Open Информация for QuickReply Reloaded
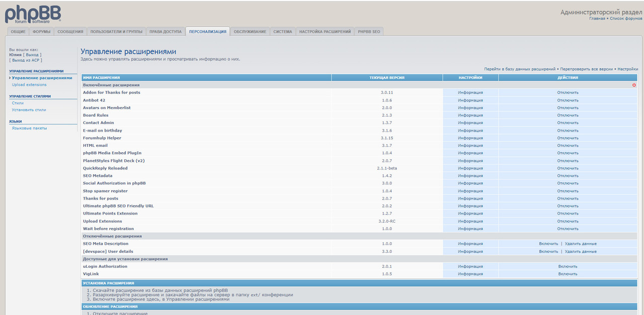644x315 pixels. click(x=470, y=168)
